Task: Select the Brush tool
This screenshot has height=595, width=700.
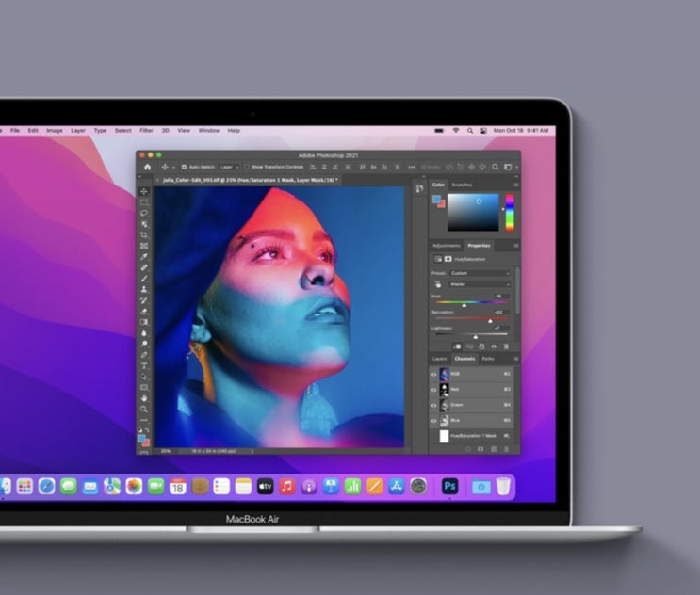Action: pos(144,279)
